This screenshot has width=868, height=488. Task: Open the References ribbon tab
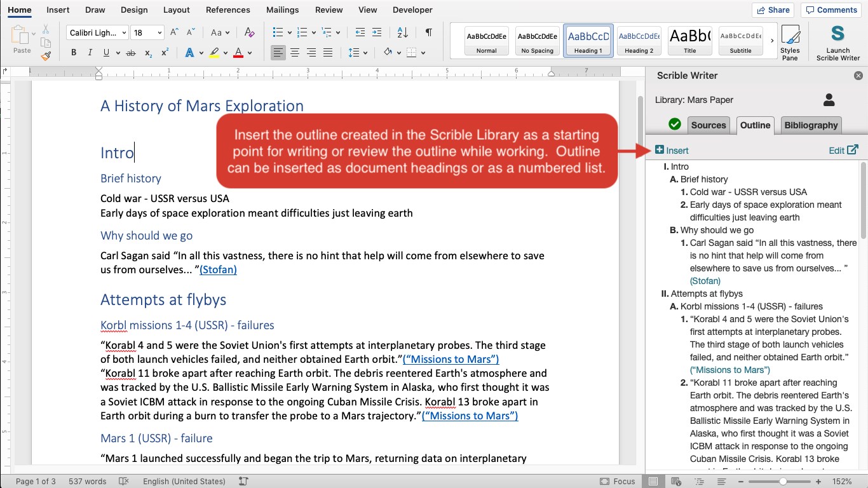point(227,10)
